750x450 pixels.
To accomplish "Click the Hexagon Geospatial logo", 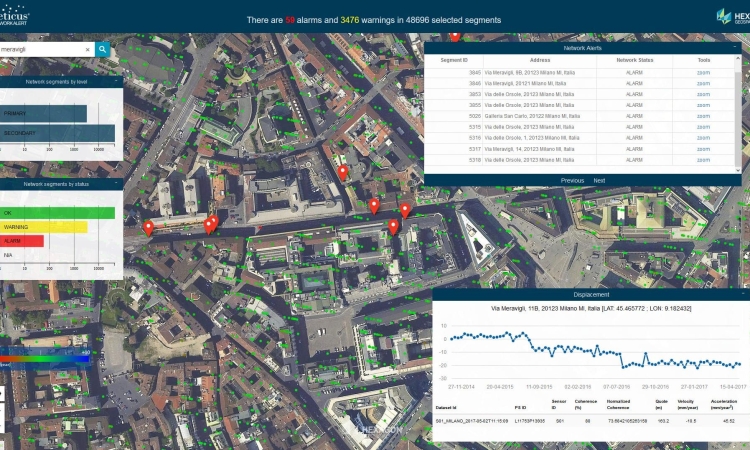I will tap(733, 17).
